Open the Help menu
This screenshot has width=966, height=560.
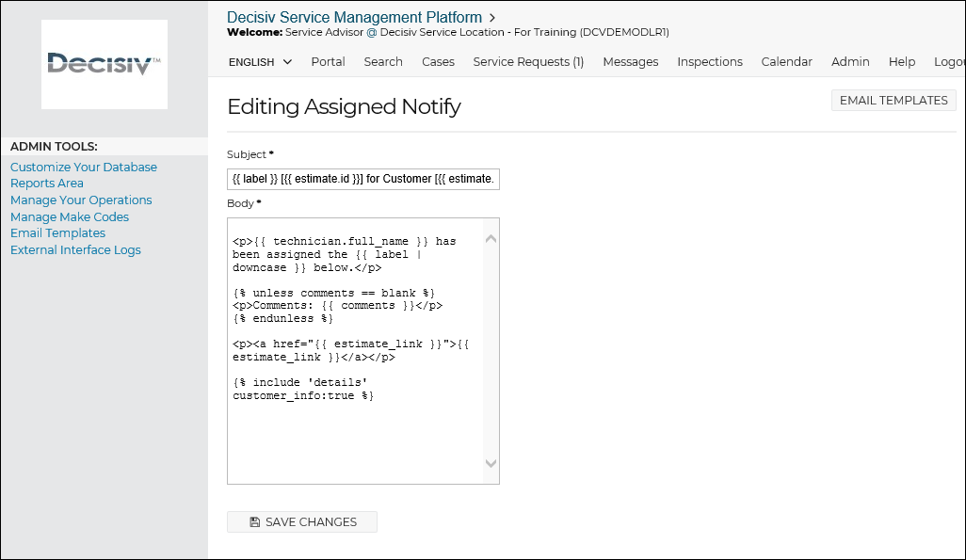902,61
